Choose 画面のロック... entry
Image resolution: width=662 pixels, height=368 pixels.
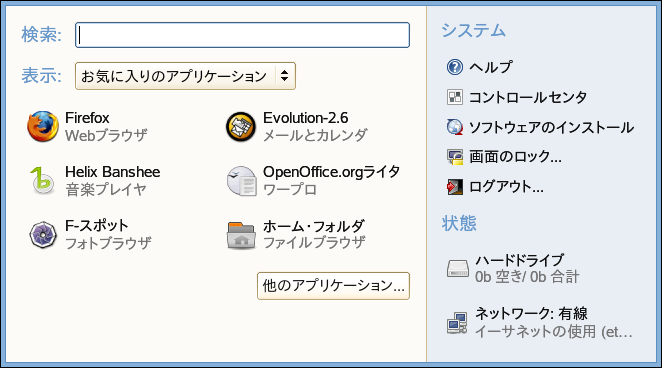tap(515, 157)
